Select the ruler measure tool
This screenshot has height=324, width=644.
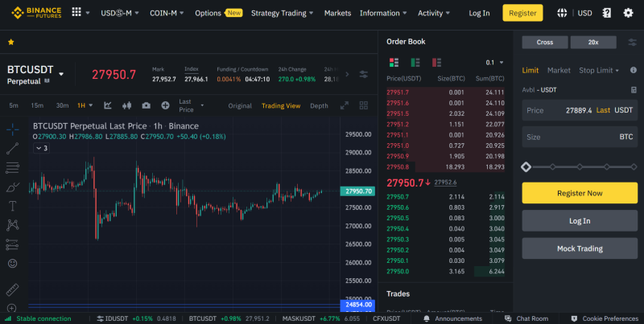point(13,289)
